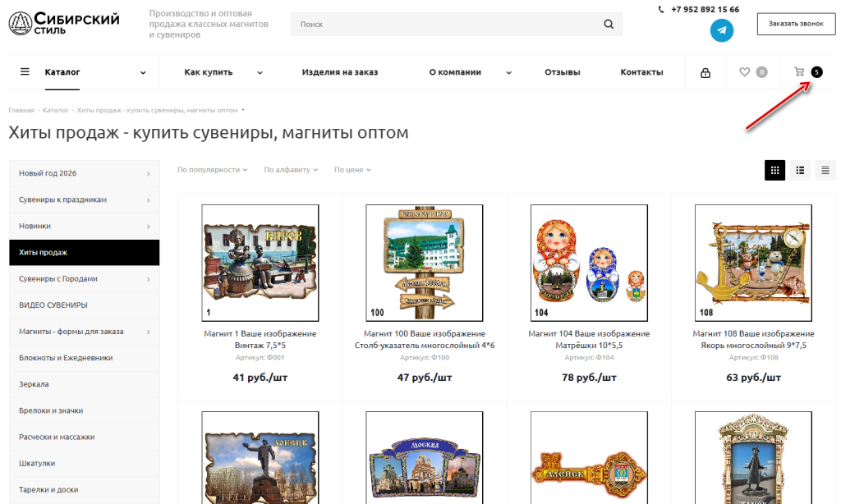Screen dimensions: 841x504
Task: Click the cart counter badge showing 5
Action: 816,72
